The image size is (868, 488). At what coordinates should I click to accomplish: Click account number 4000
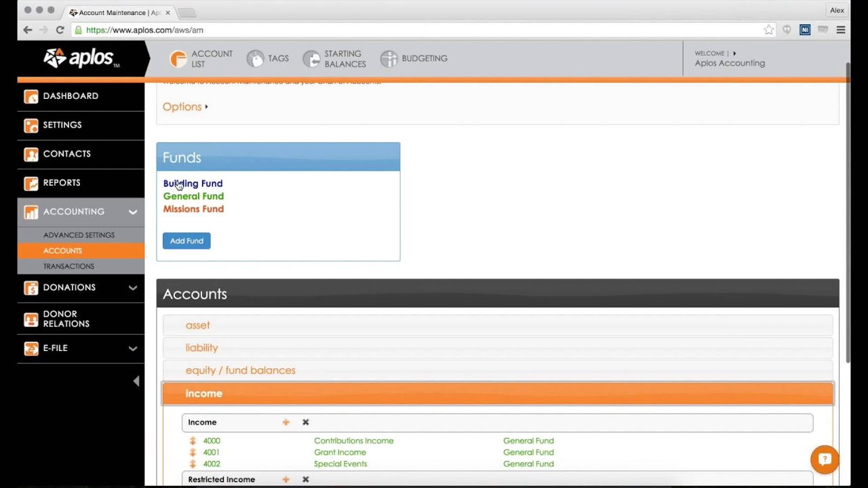coord(212,441)
